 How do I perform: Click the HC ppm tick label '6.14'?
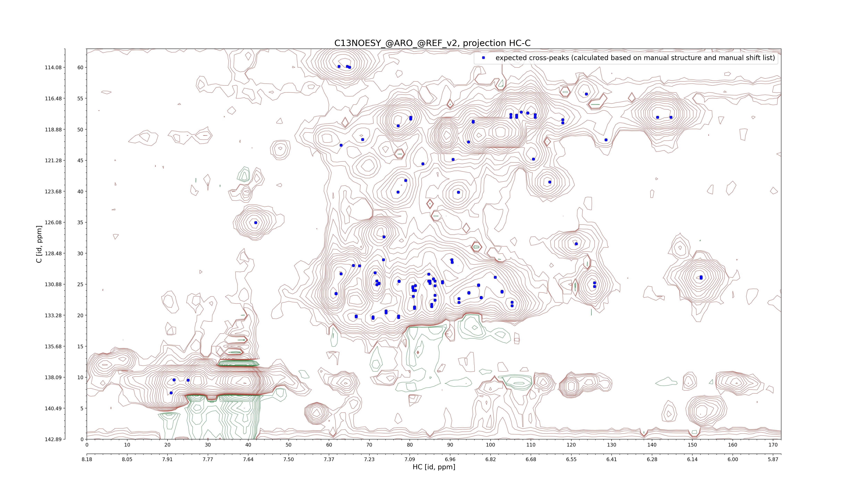[692, 459]
